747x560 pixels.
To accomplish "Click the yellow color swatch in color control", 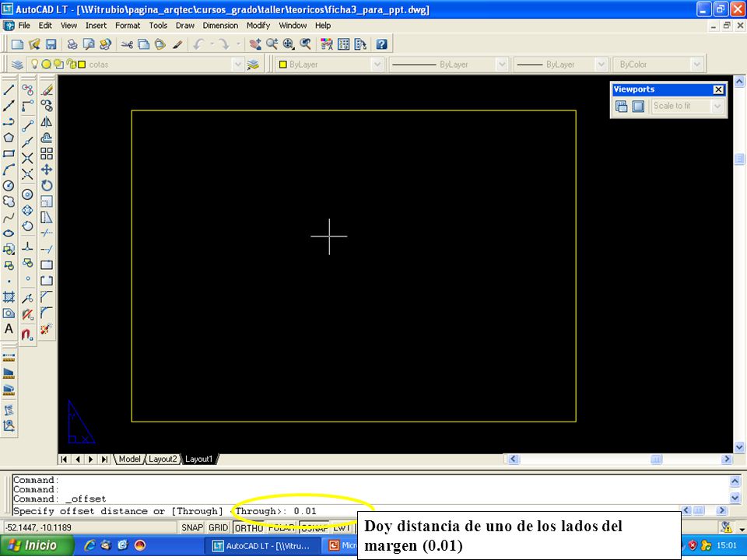I will coord(283,65).
